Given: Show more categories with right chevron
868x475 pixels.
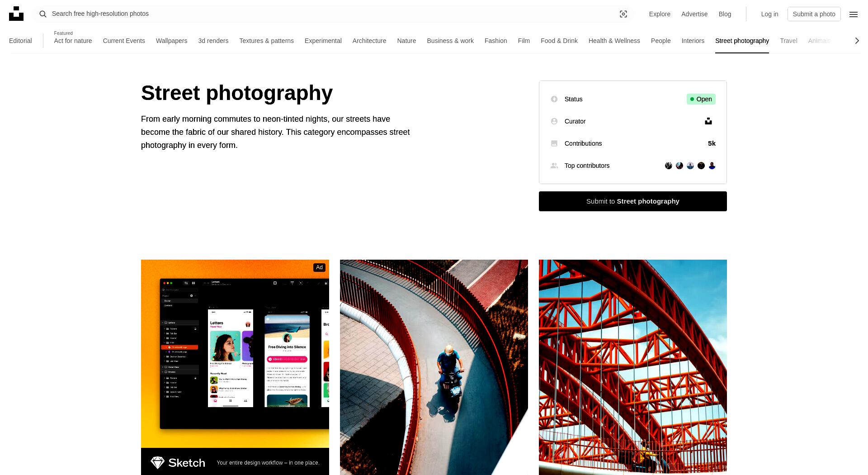Looking at the screenshot, I should [x=857, y=41].
